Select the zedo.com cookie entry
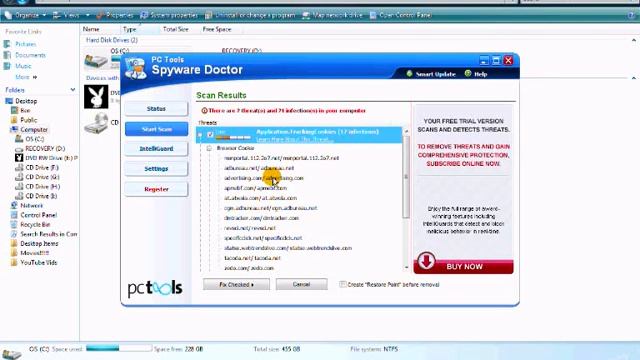The width and height of the screenshot is (640, 360). (x=249, y=268)
